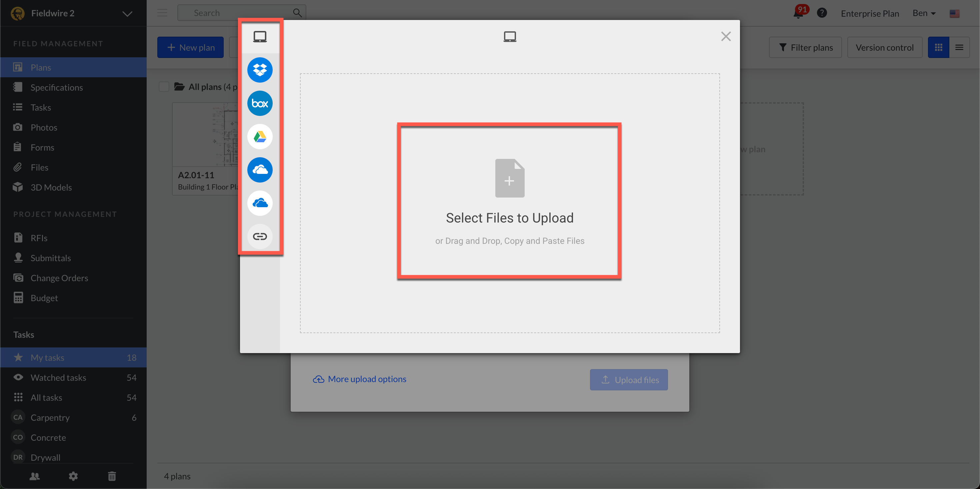Image resolution: width=980 pixels, height=489 pixels.
Task: Open the help question mark icon
Action: point(822,13)
